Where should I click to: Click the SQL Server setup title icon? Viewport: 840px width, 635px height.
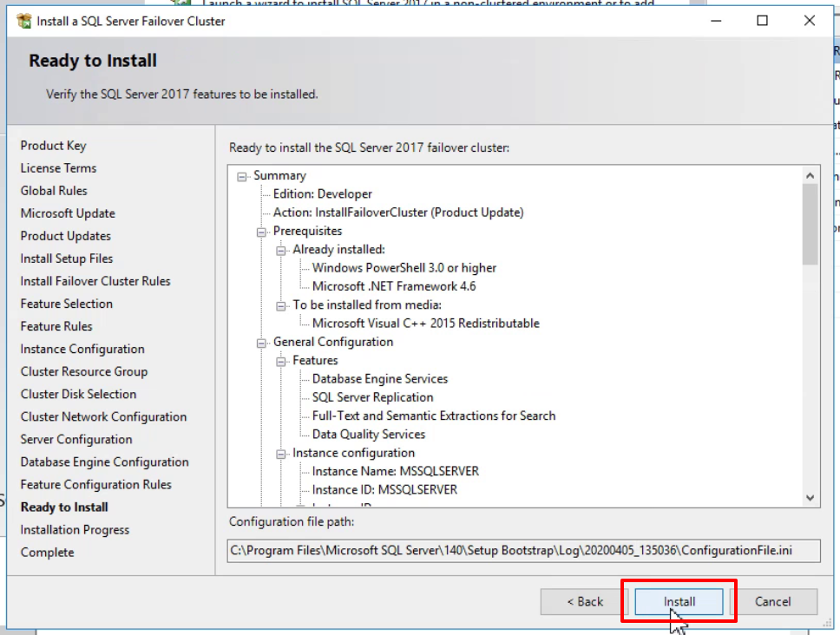24,21
